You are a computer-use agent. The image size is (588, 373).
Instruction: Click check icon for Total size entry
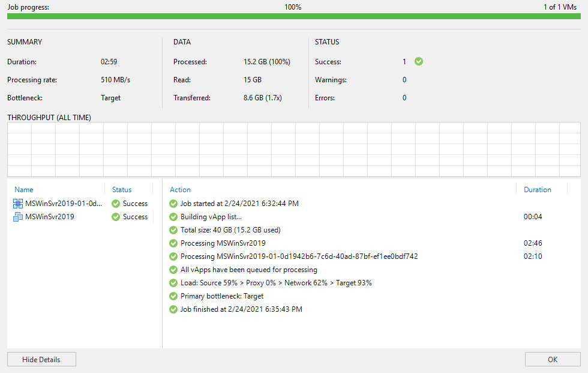pyautogui.click(x=173, y=229)
